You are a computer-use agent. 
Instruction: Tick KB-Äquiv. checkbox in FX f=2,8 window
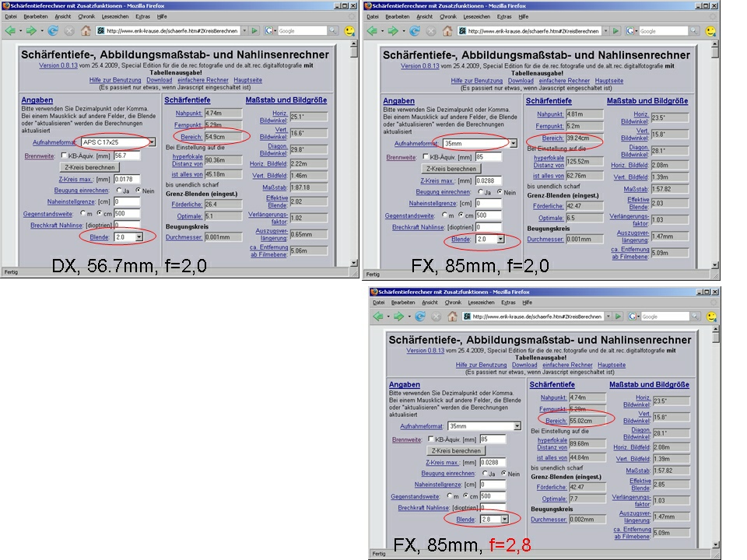click(x=430, y=439)
